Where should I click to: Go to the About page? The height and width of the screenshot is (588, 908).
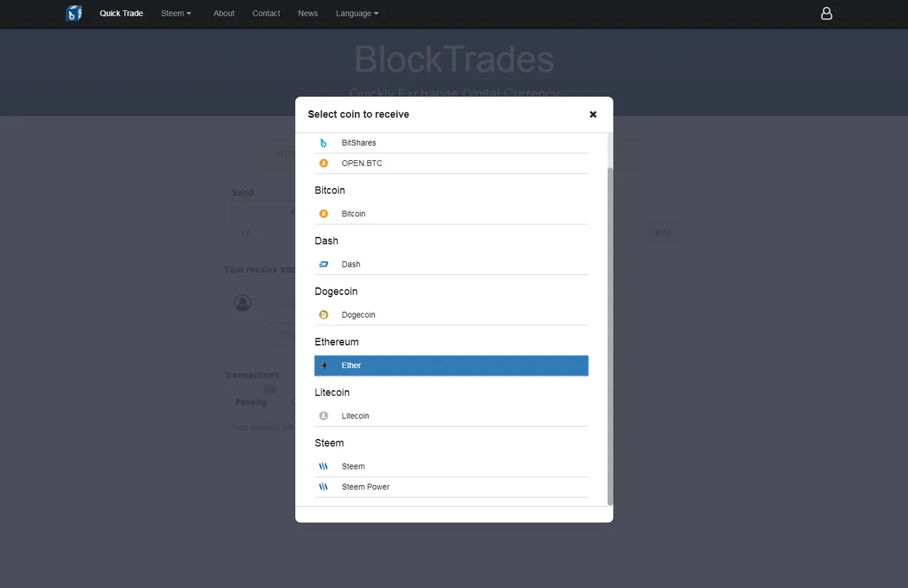point(224,13)
